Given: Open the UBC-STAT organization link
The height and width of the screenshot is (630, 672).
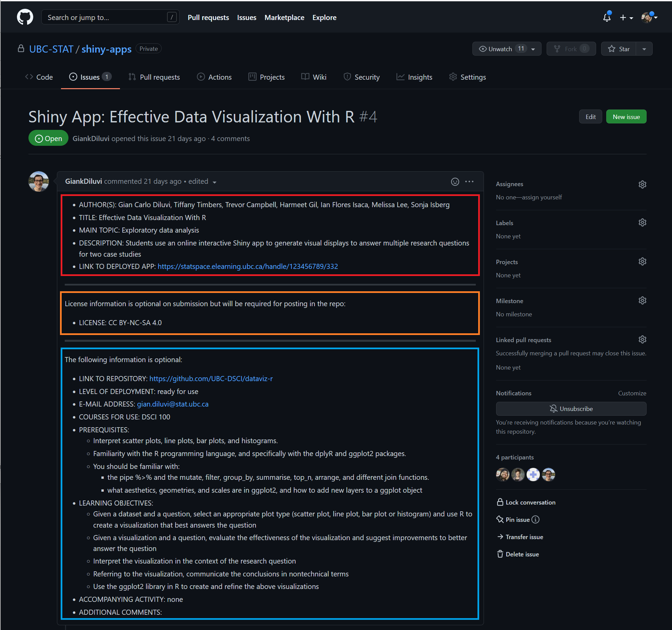Looking at the screenshot, I should click(51, 49).
